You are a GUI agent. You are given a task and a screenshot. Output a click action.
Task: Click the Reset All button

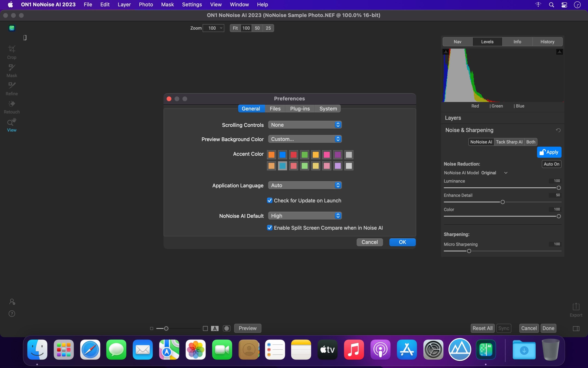pyautogui.click(x=482, y=328)
